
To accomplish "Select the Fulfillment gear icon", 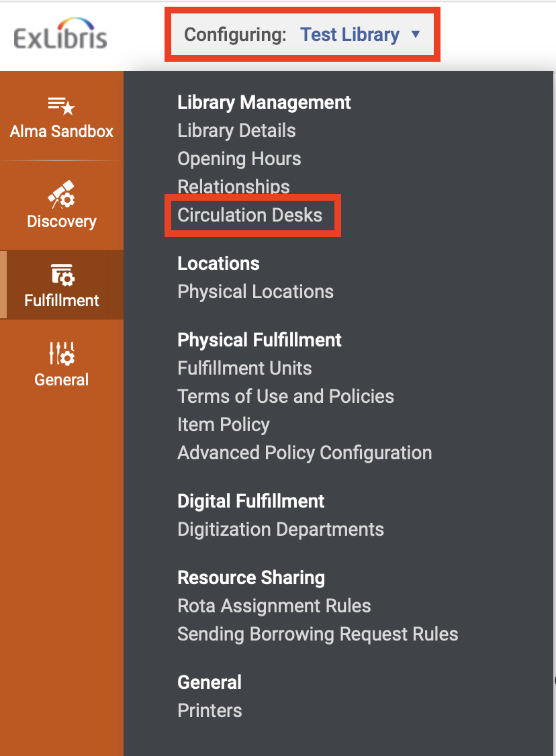I will (62, 275).
